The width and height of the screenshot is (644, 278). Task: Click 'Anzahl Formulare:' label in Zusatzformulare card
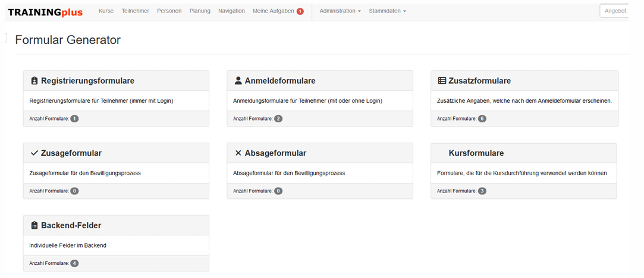(x=457, y=118)
